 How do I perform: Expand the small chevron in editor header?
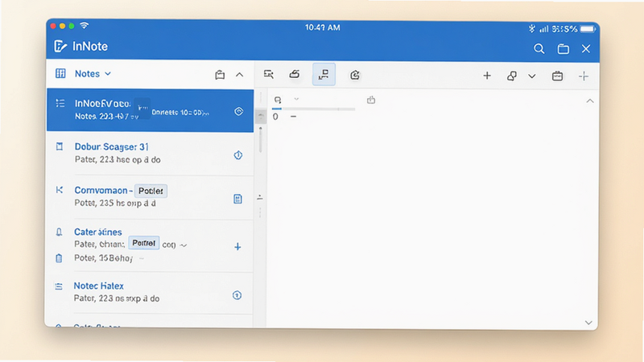(296, 99)
